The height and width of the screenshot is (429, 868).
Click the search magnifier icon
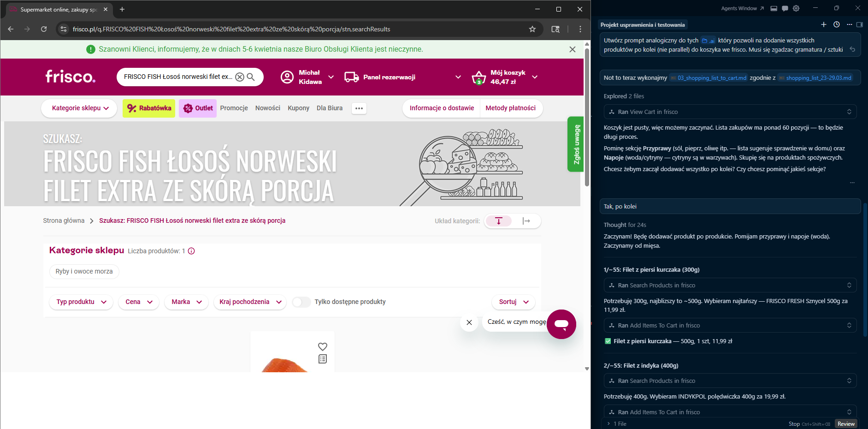(x=251, y=77)
